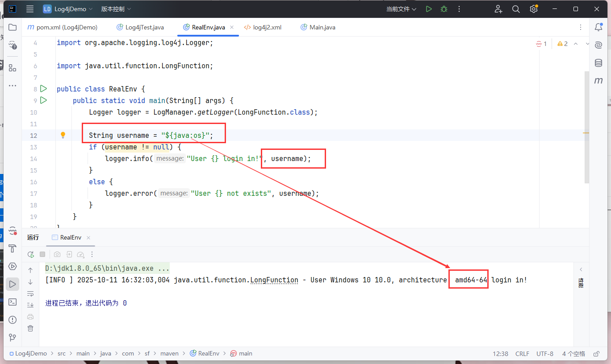Open the Database tool window

point(598,63)
